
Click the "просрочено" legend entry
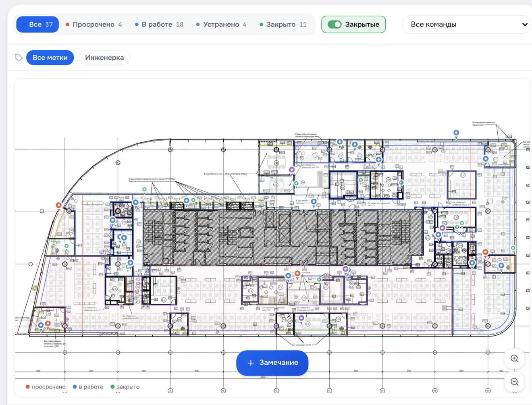pyautogui.click(x=45, y=387)
